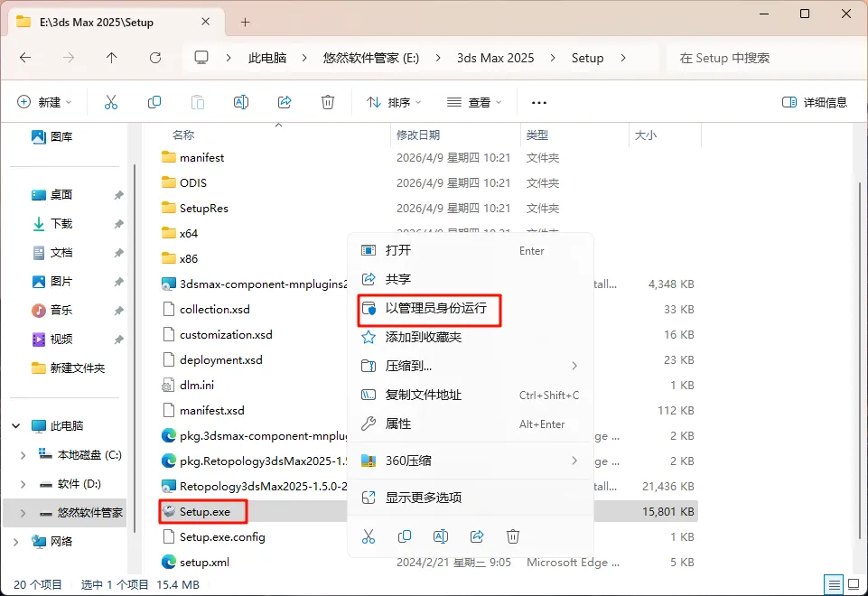
Task: Go up one folder level
Action: pos(112,58)
